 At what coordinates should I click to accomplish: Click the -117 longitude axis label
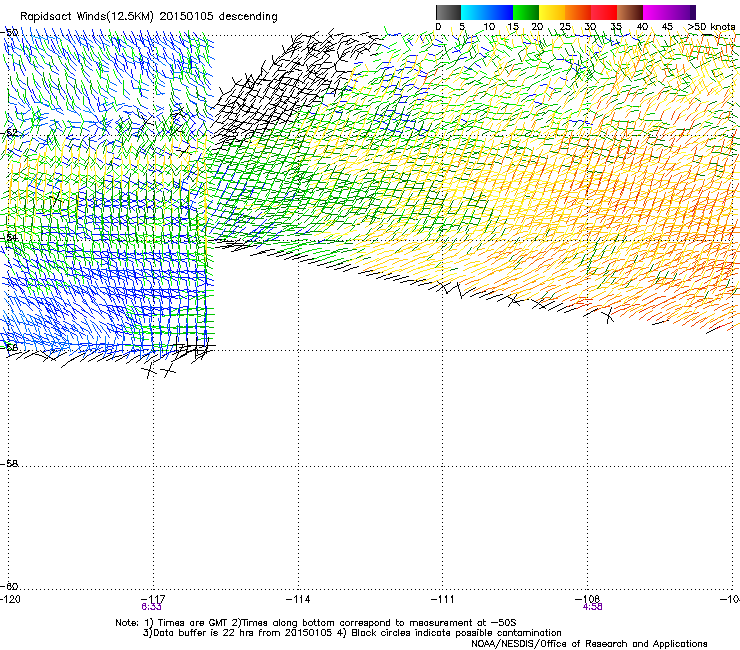(x=153, y=599)
